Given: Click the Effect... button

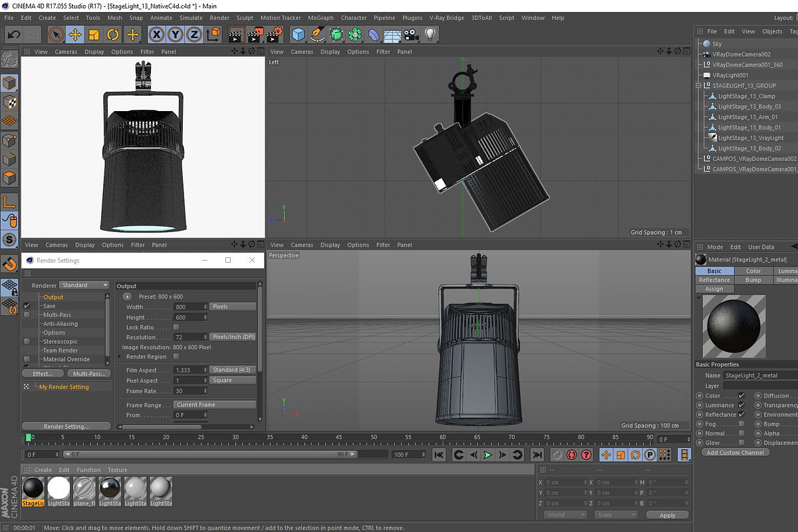Looking at the screenshot, I should pos(43,374).
